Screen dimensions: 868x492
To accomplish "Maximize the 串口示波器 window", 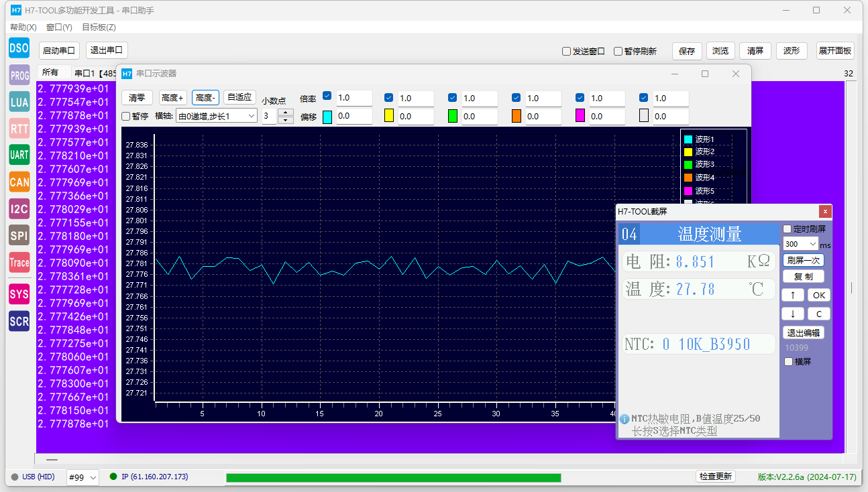I will point(705,74).
